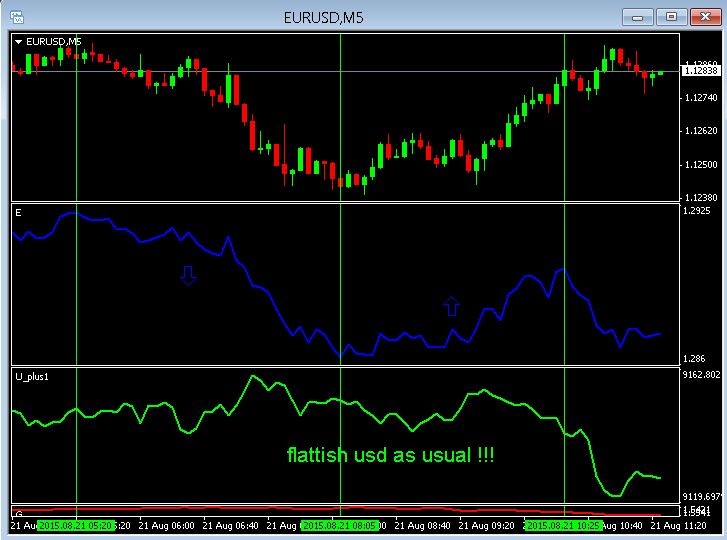Click the 1.12380 price scale value
Viewport: 727px width, 540px height.
(701, 197)
